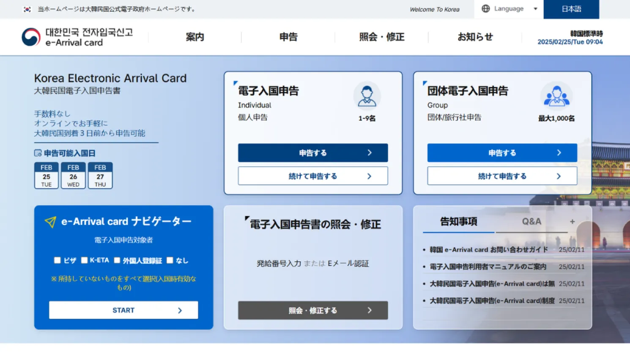Click the START button in the navigator panel
The height and width of the screenshot is (364, 630).
coord(123,310)
